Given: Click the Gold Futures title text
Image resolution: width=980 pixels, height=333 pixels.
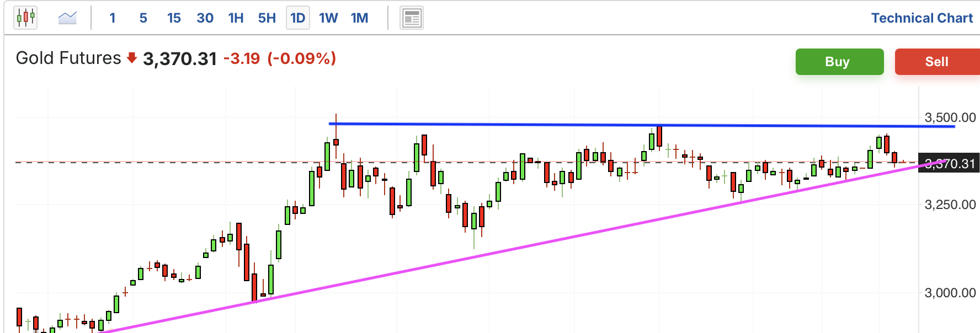Looking at the screenshot, I should (68, 58).
